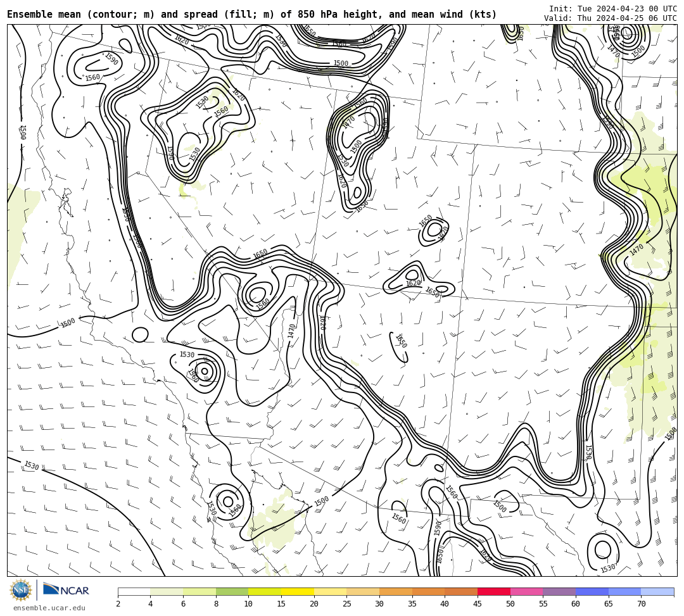Click the pale yellow 20–25 colorbar segment
Screen dimensions: 684x616
click(x=330, y=591)
